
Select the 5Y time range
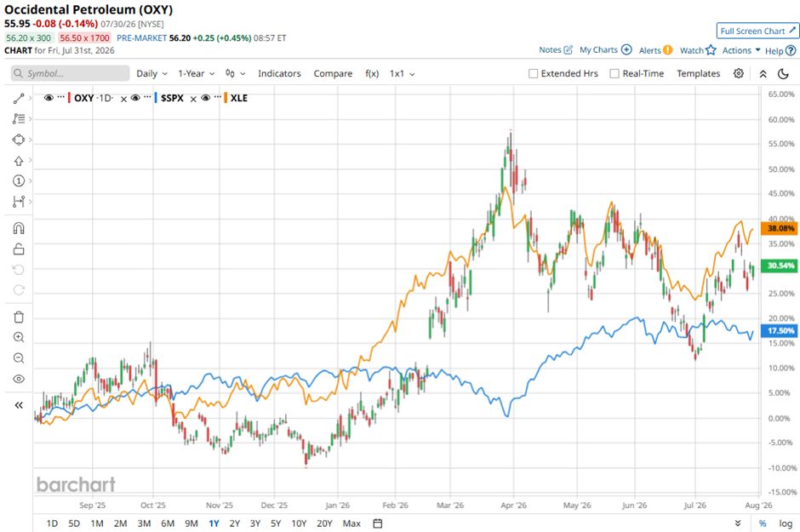[x=276, y=523]
